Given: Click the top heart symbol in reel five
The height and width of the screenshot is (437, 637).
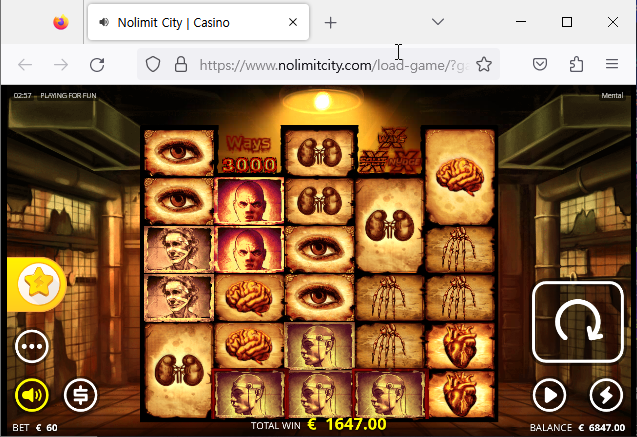Looking at the screenshot, I should [460, 346].
